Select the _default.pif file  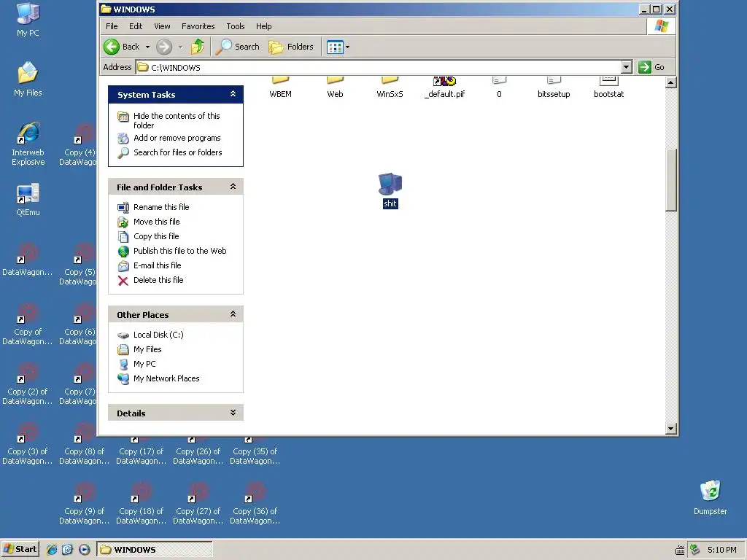pyautogui.click(x=444, y=87)
